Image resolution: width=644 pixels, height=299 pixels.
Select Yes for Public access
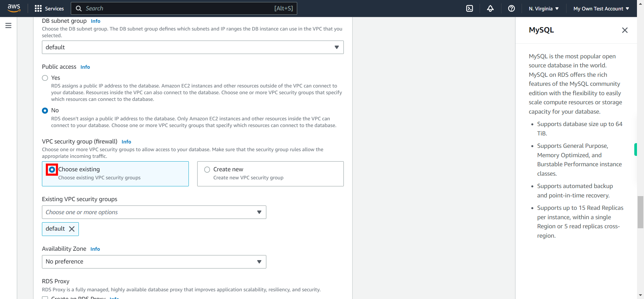pos(45,78)
